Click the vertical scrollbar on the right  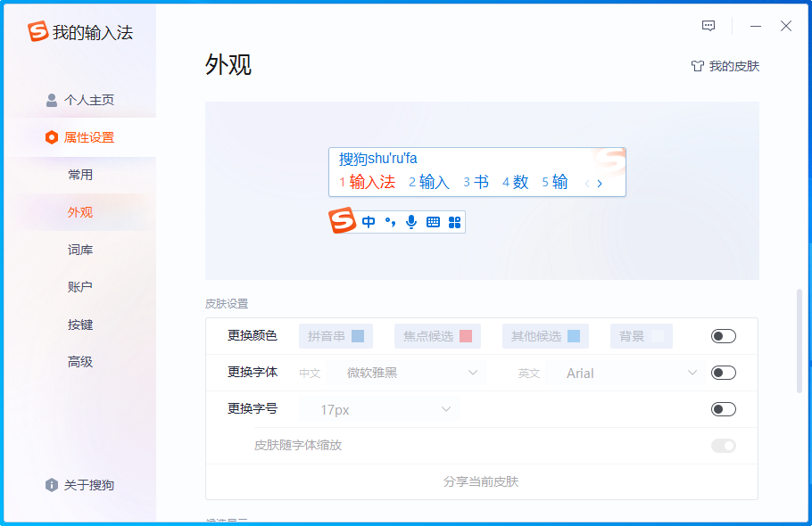(x=799, y=341)
